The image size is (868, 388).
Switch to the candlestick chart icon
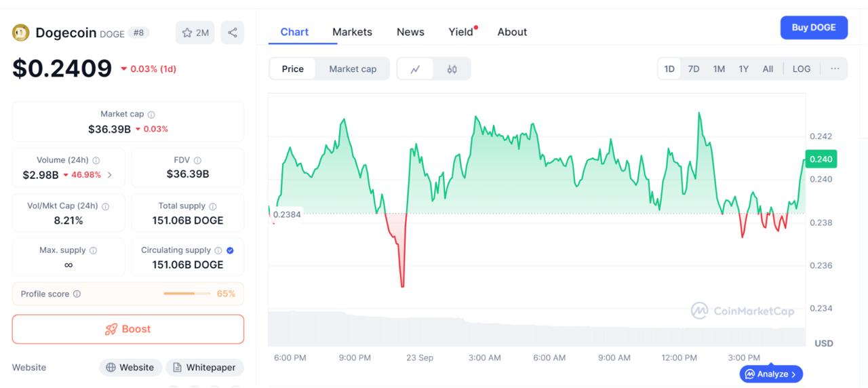pos(452,69)
